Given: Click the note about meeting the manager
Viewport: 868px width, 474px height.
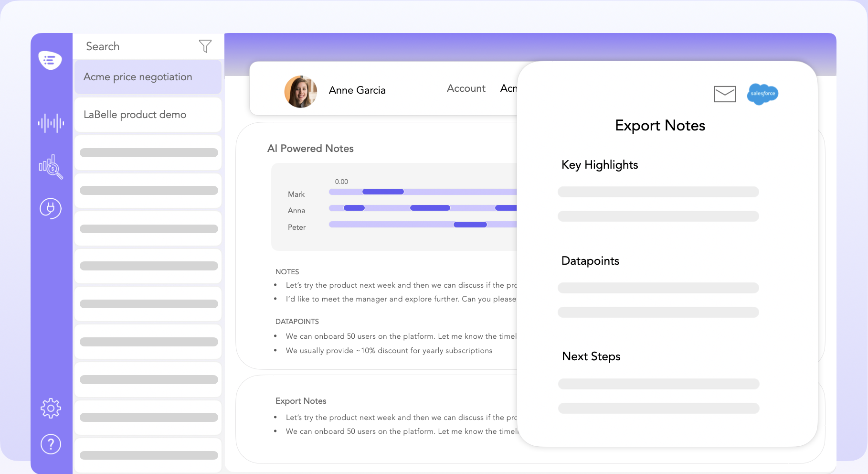Looking at the screenshot, I should (401, 299).
